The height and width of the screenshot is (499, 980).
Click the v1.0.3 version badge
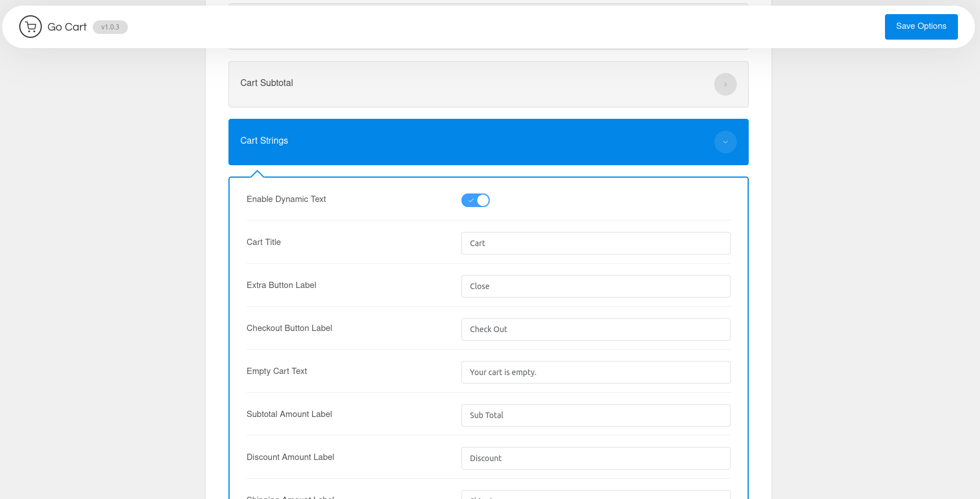click(x=110, y=27)
